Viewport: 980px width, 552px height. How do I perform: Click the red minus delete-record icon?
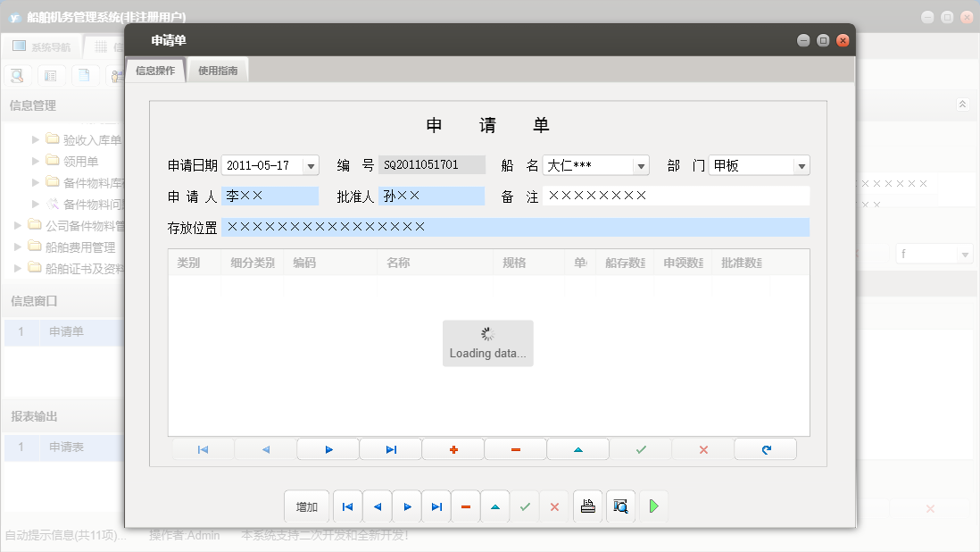pos(515,449)
